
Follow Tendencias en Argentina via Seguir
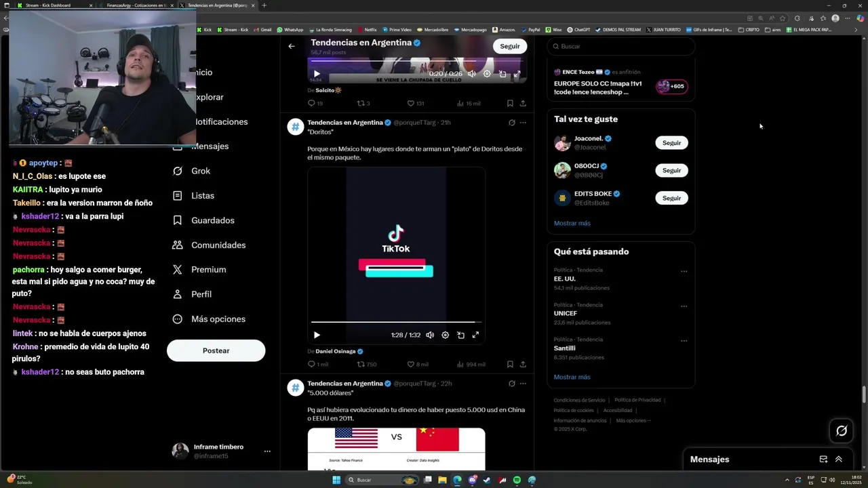click(510, 46)
